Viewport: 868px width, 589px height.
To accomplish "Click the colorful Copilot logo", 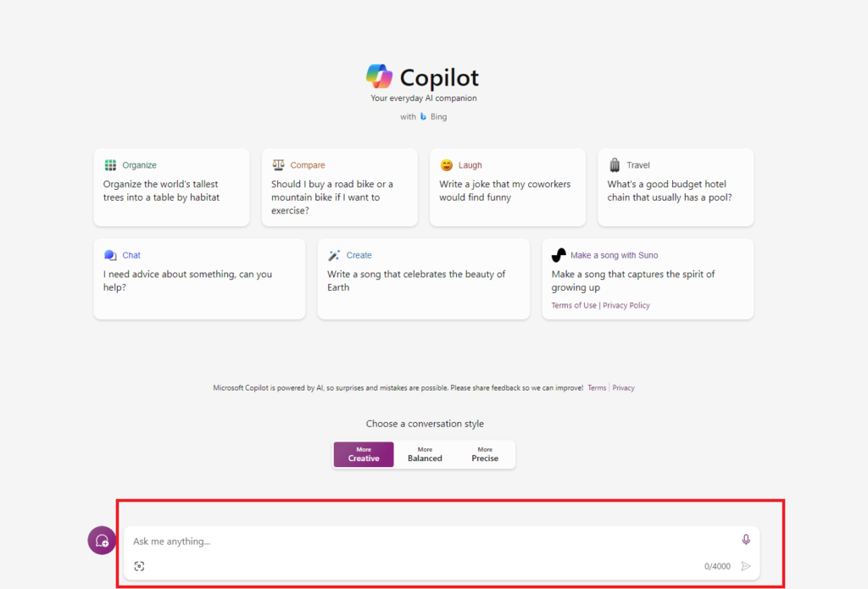I will (379, 77).
